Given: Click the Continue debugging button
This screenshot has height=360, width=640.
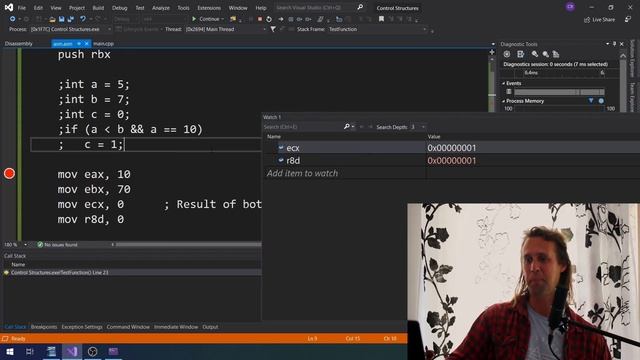Looking at the screenshot, I should click(x=208, y=19).
